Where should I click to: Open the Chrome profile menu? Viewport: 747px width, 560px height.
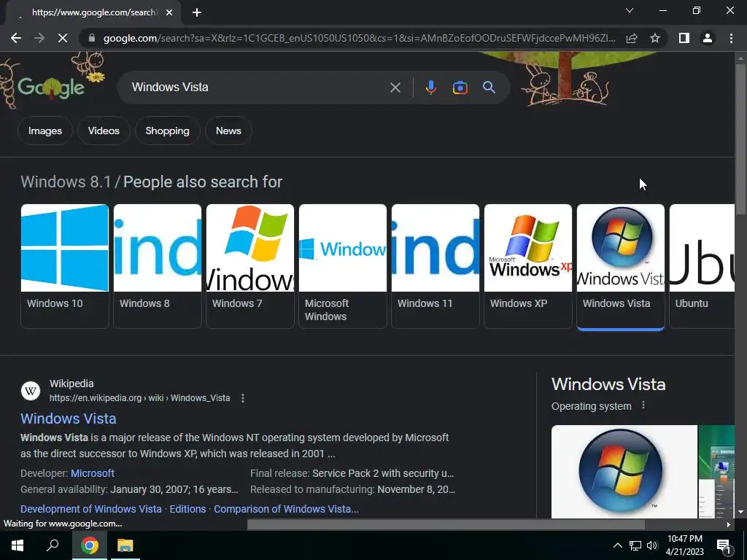click(708, 38)
